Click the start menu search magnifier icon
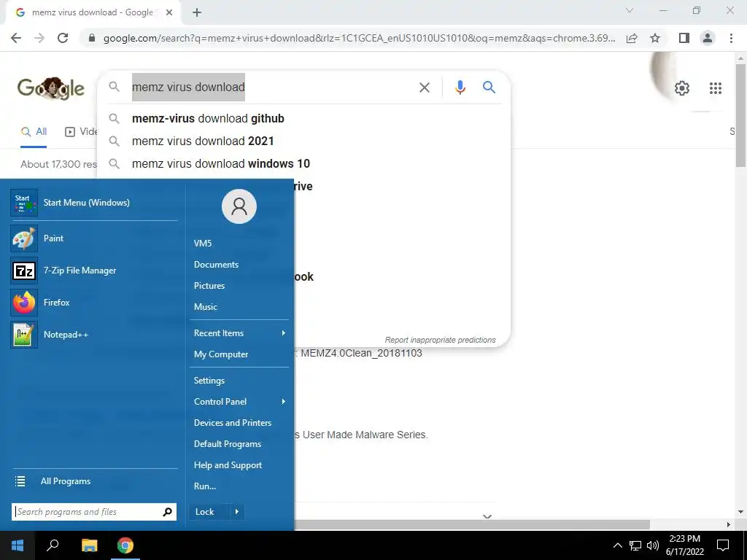747x560 pixels. [167, 512]
